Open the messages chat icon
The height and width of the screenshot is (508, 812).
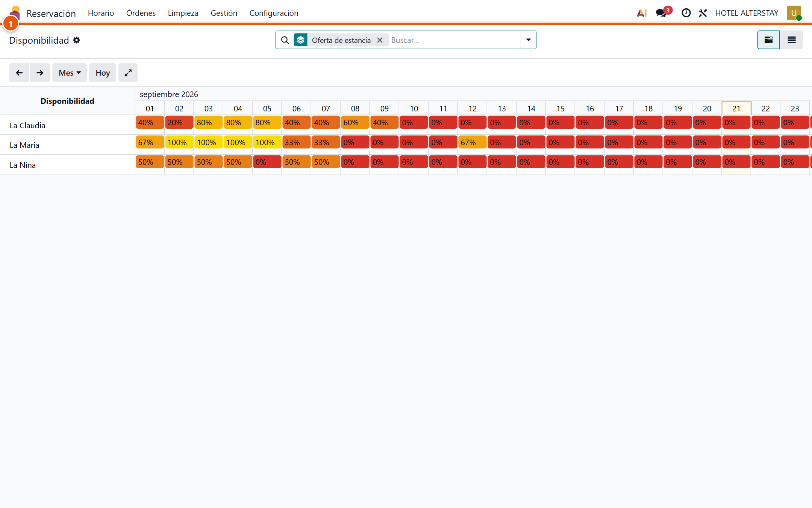tap(661, 13)
